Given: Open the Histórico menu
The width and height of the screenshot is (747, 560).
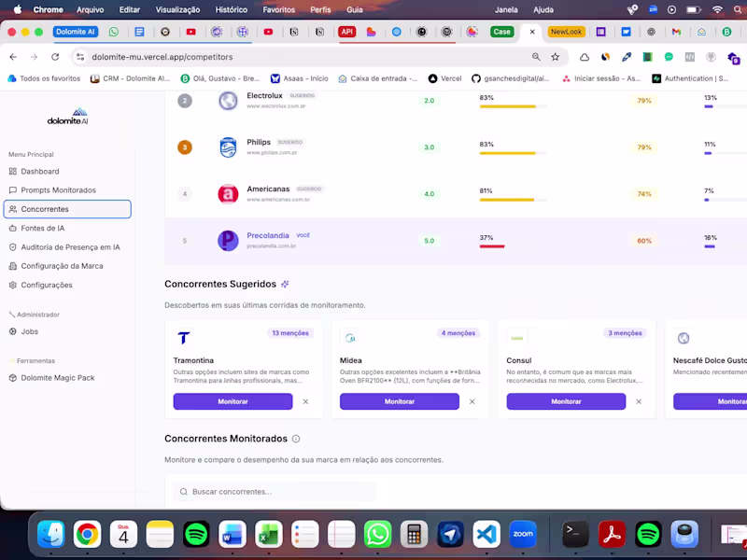Looking at the screenshot, I should [x=231, y=9].
